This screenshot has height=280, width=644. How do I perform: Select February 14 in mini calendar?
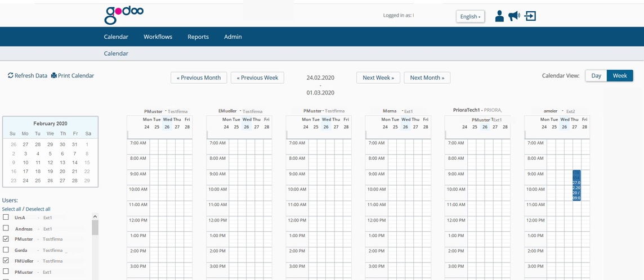pos(75,162)
